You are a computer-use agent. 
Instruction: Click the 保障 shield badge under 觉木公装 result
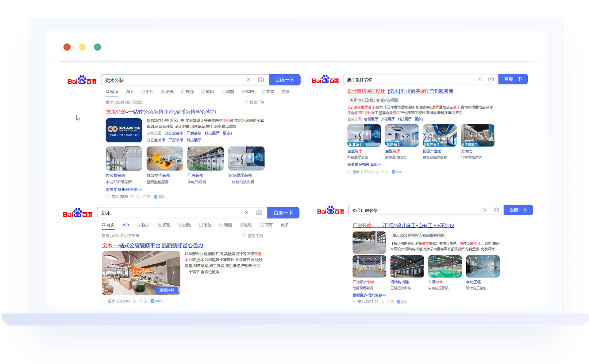[159, 197]
